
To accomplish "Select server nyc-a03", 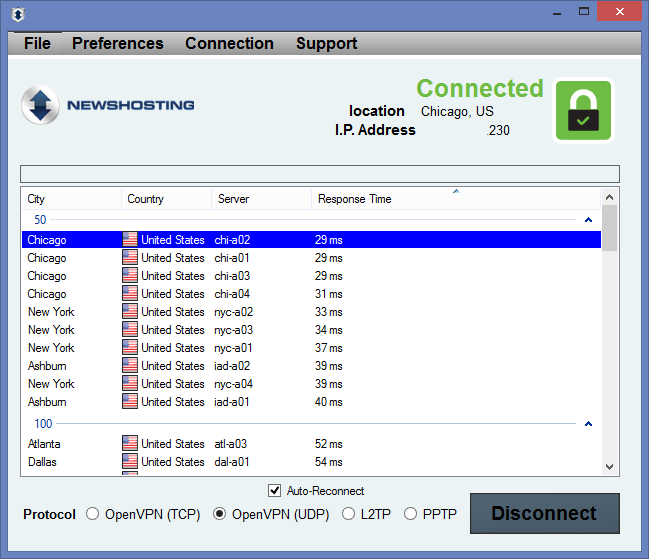I will point(311,329).
